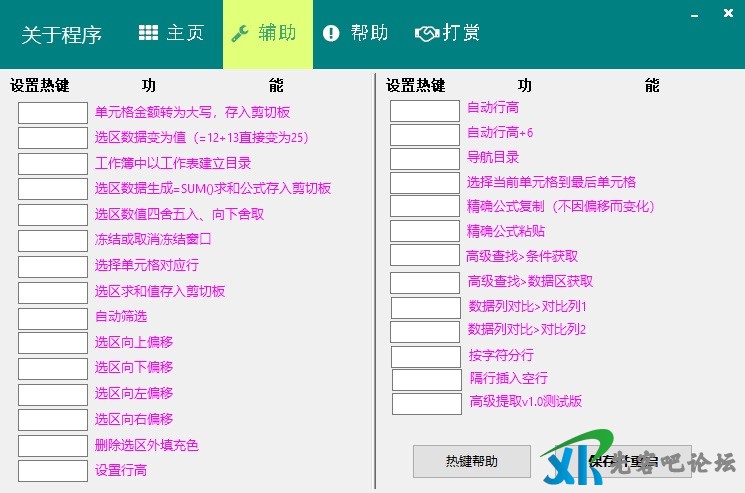Focus hotkey field for 单元格金额转为大写
The width and height of the screenshot is (745, 493).
tap(53, 113)
